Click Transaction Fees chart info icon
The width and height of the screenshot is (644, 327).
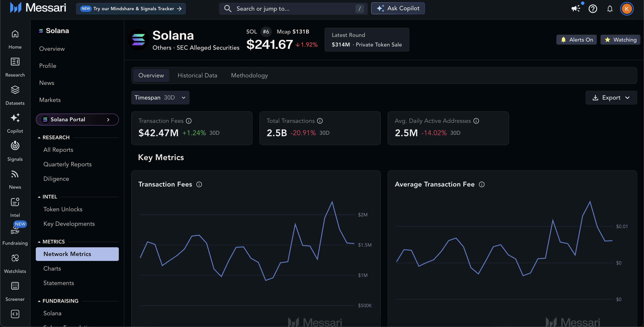[199, 184]
